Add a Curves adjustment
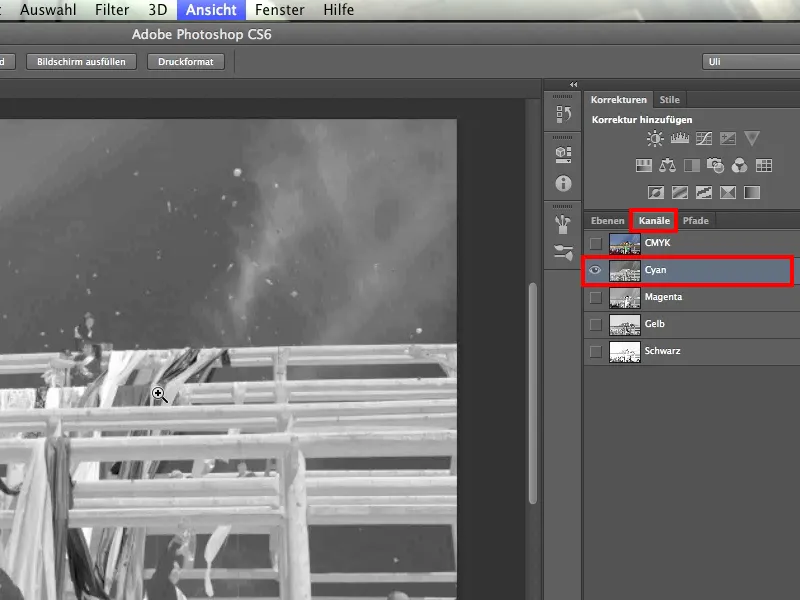This screenshot has height=600, width=800. (704, 138)
